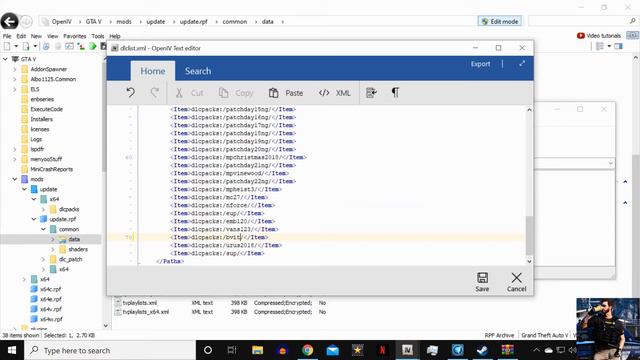This screenshot has width=640, height=360.
Task: Go back with the navigation arrow
Action: coord(9,21)
